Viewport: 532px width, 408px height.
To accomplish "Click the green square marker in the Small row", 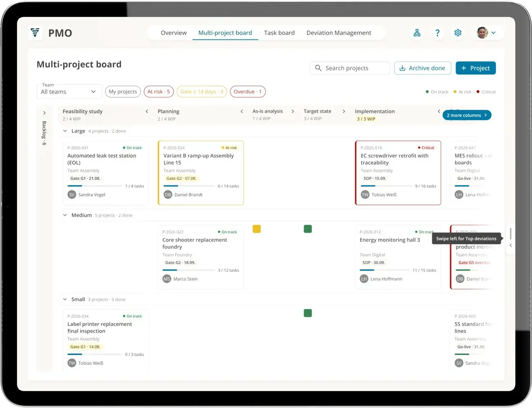I will click(308, 313).
